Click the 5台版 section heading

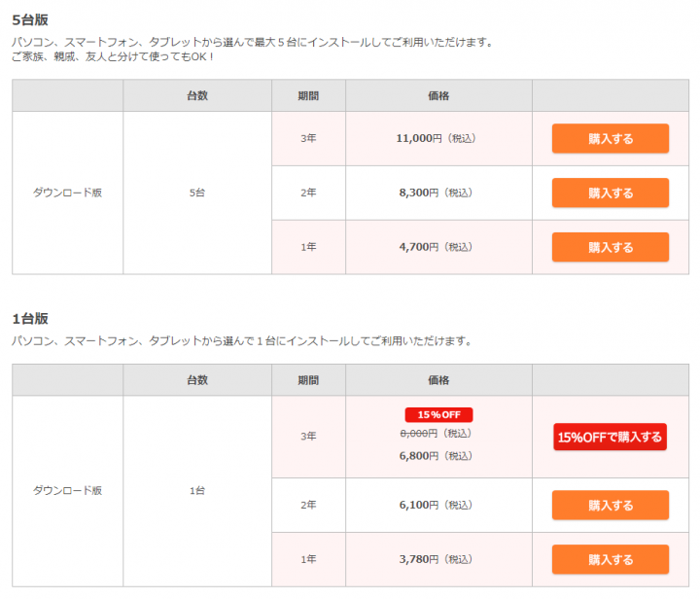coord(30,19)
